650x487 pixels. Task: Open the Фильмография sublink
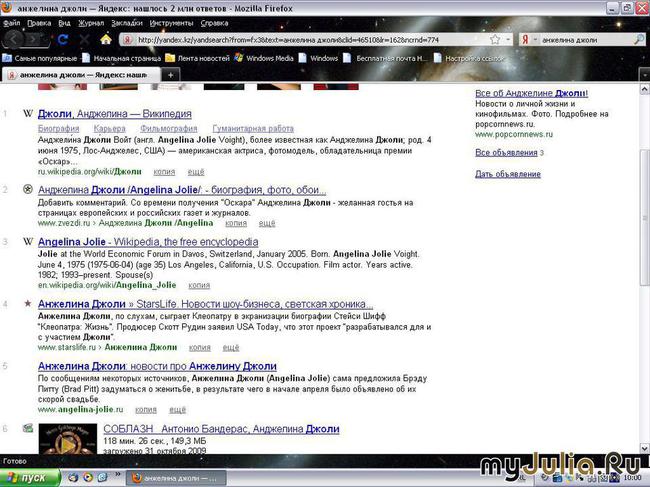(169, 128)
